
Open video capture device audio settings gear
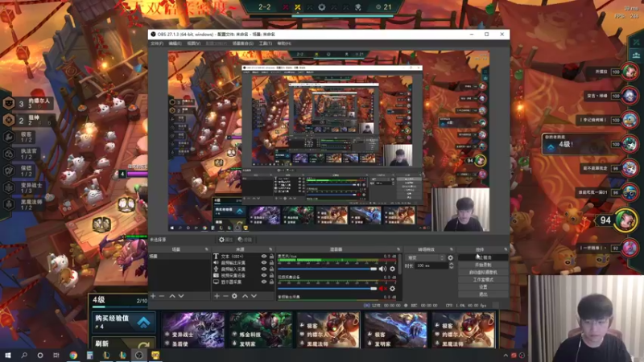coord(392,289)
